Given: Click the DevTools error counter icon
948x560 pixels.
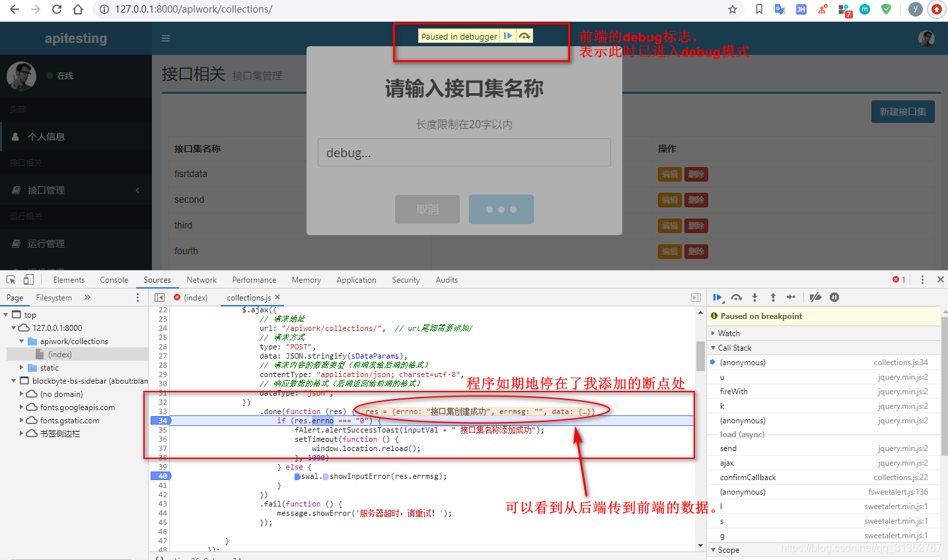Looking at the screenshot, I should (x=897, y=279).
